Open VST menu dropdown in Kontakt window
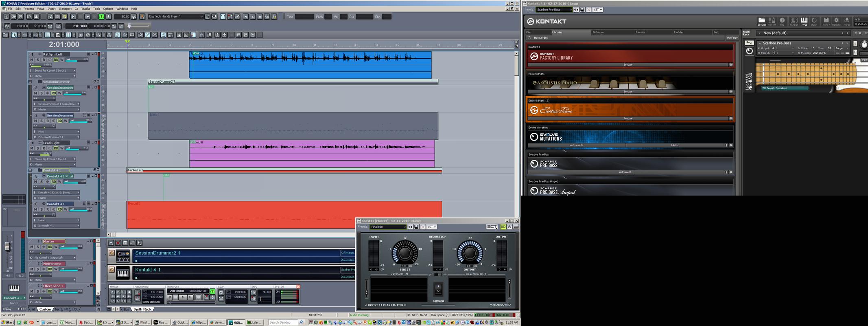 [x=597, y=10]
